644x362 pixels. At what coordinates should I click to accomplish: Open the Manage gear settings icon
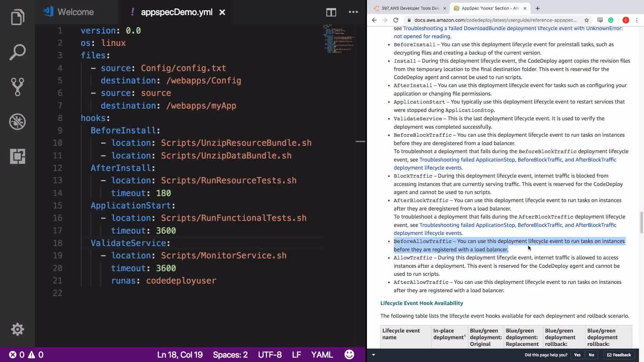(17, 329)
